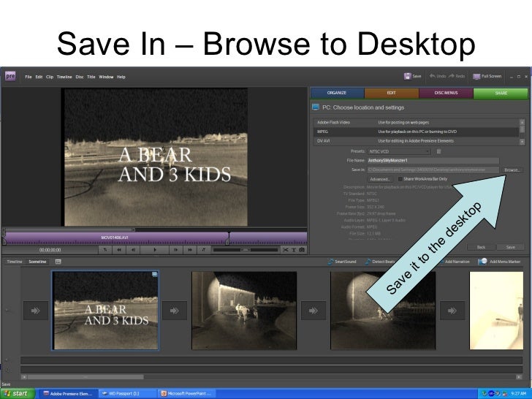532x399 pixels.
Task: Adjust the shuttle slider in monitor controls
Action: coord(245,250)
